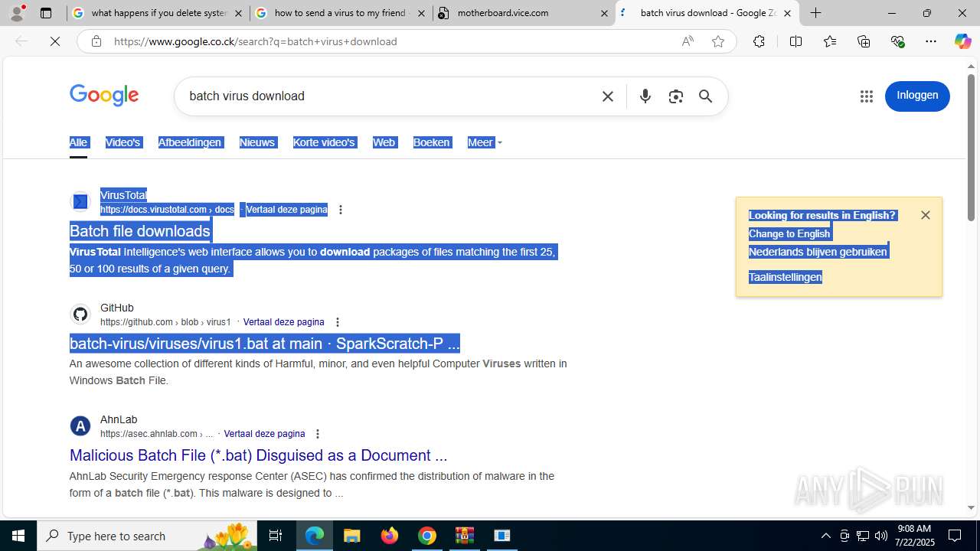Image resolution: width=980 pixels, height=551 pixels.
Task: Stop loading the page
Action: (x=55, y=41)
